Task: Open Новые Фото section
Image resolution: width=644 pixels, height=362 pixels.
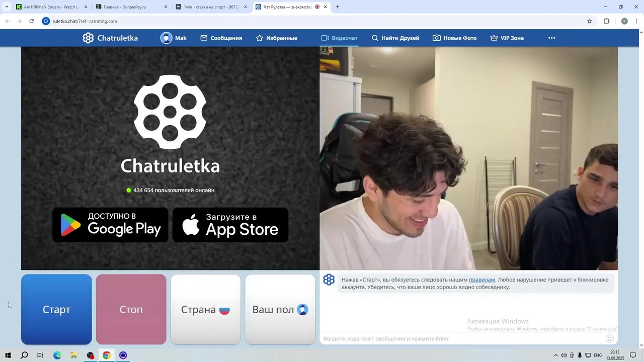Action: [454, 38]
